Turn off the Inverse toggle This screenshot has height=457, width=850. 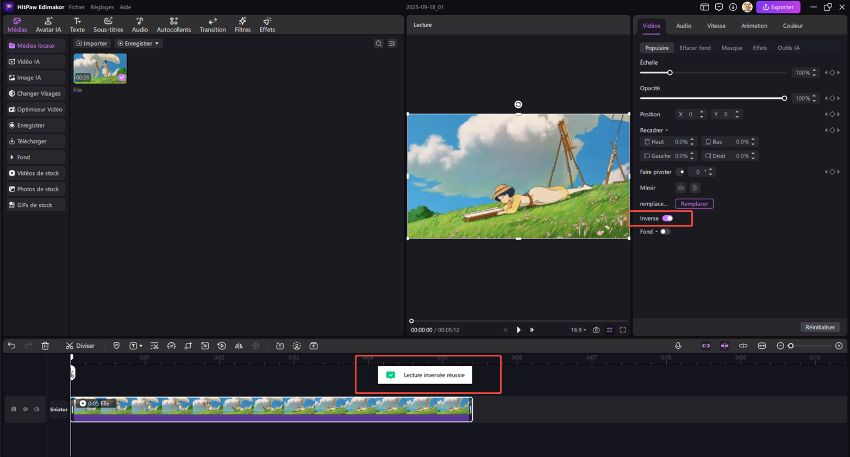coord(667,218)
